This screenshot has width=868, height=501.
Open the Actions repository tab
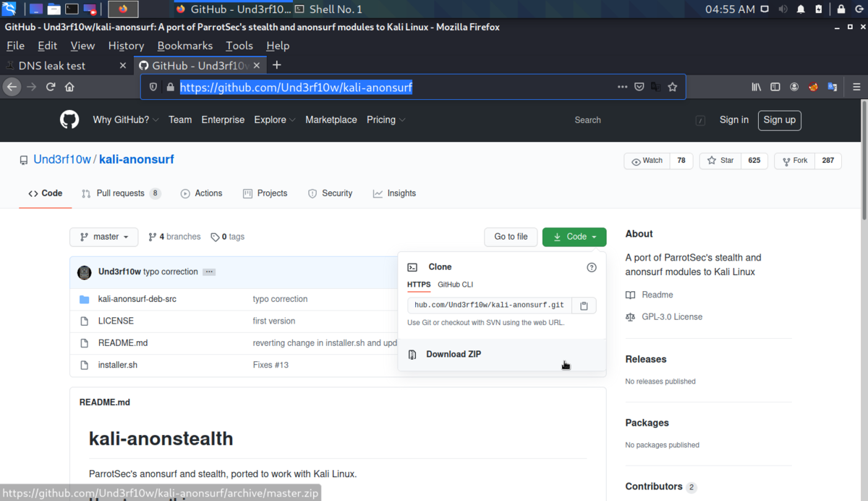201,193
